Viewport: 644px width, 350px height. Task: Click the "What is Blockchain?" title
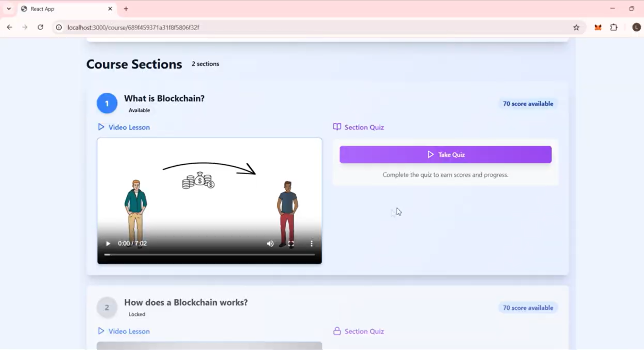164,98
